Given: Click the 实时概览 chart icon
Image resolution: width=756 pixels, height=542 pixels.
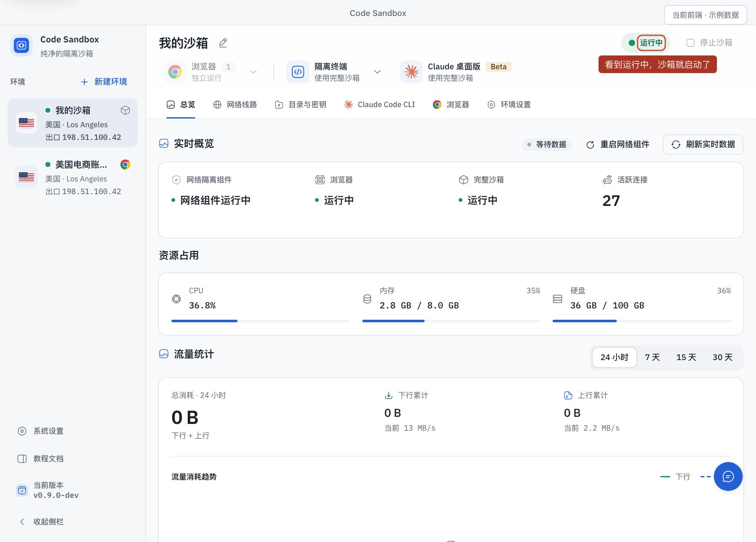Looking at the screenshot, I should (164, 144).
